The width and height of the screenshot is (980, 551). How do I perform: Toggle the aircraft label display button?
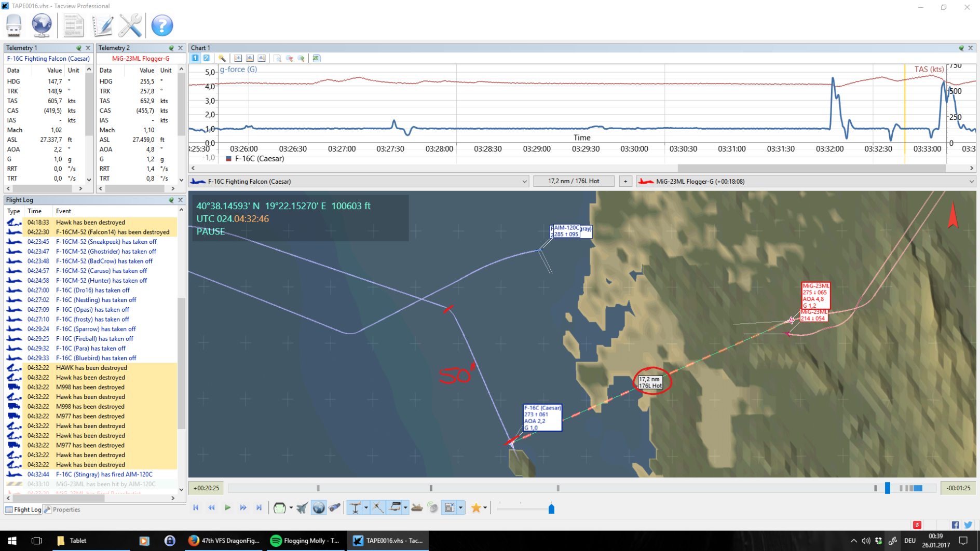(395, 508)
